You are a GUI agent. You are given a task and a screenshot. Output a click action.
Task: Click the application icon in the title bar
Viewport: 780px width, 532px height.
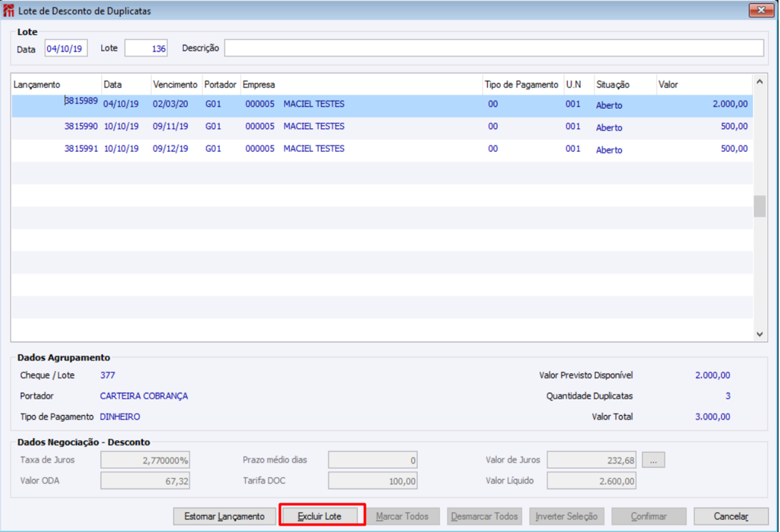point(8,10)
